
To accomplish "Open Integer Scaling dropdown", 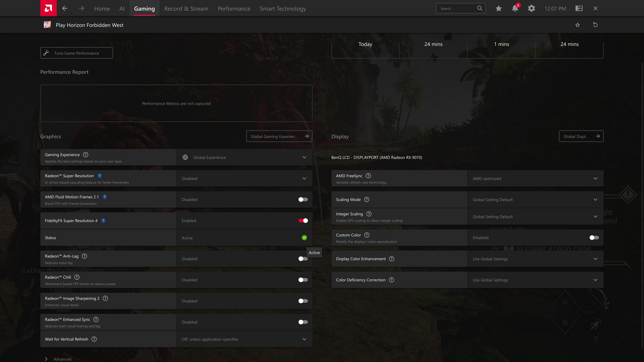I will pyautogui.click(x=535, y=216).
